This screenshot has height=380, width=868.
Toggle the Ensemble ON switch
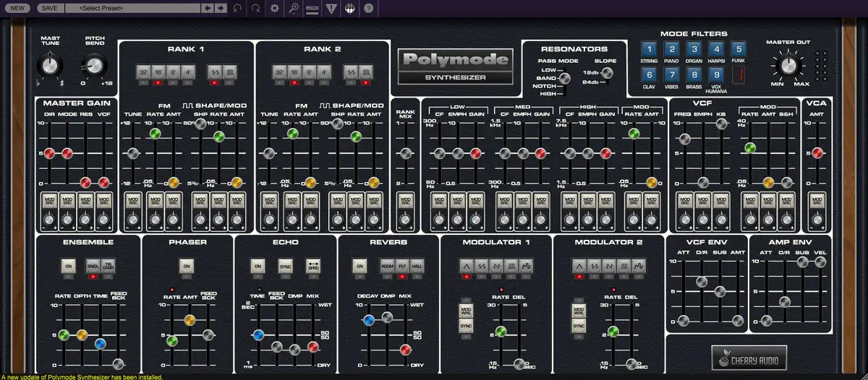pyautogui.click(x=67, y=266)
